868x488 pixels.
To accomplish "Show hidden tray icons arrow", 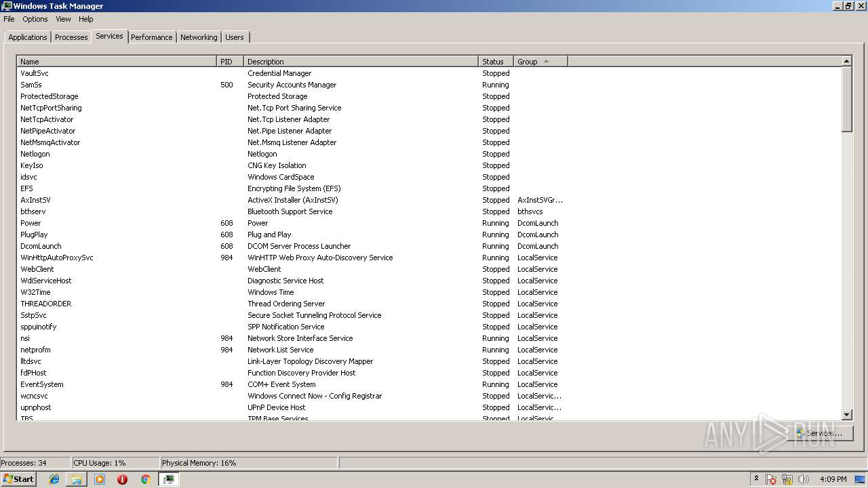I will click(756, 479).
